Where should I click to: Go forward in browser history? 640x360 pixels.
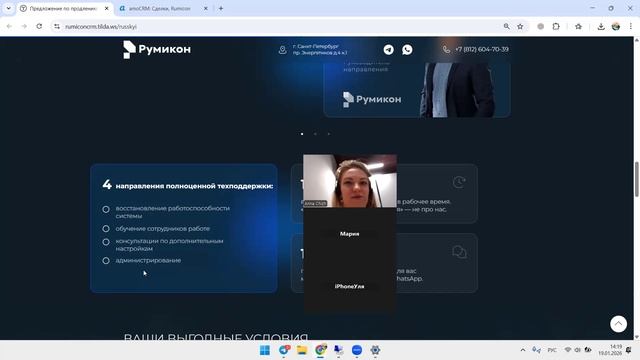(24, 27)
